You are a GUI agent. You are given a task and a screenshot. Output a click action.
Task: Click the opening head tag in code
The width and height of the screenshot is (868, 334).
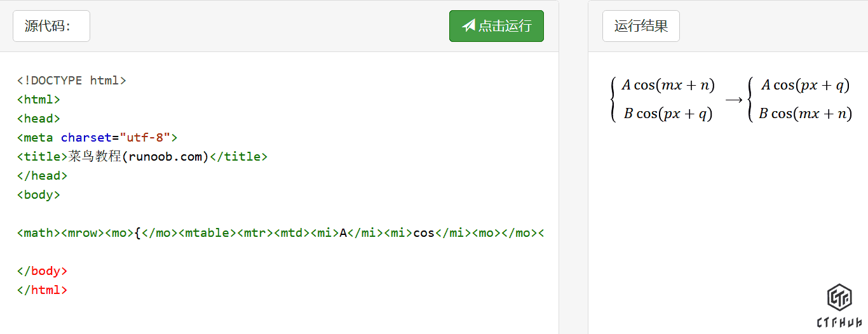(x=38, y=119)
